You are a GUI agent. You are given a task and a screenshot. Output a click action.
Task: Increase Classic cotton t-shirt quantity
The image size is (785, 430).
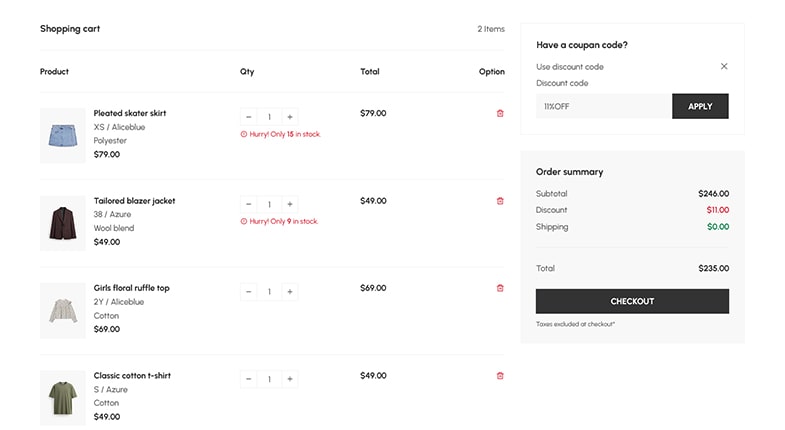coord(290,379)
